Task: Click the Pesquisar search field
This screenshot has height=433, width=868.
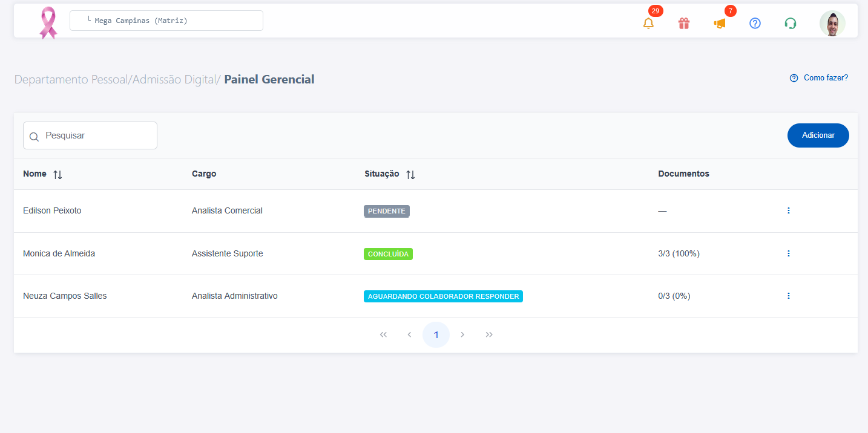Action: coord(90,135)
